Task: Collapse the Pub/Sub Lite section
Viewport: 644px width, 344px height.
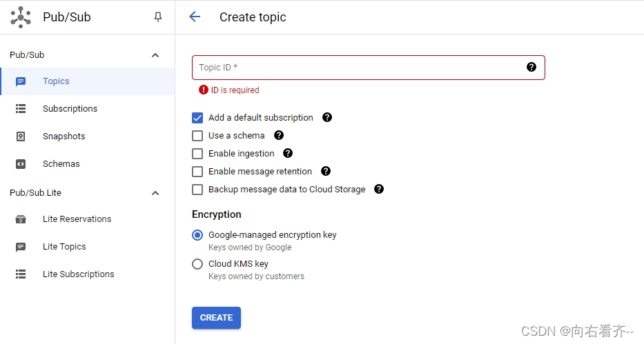Action: pyautogui.click(x=155, y=193)
